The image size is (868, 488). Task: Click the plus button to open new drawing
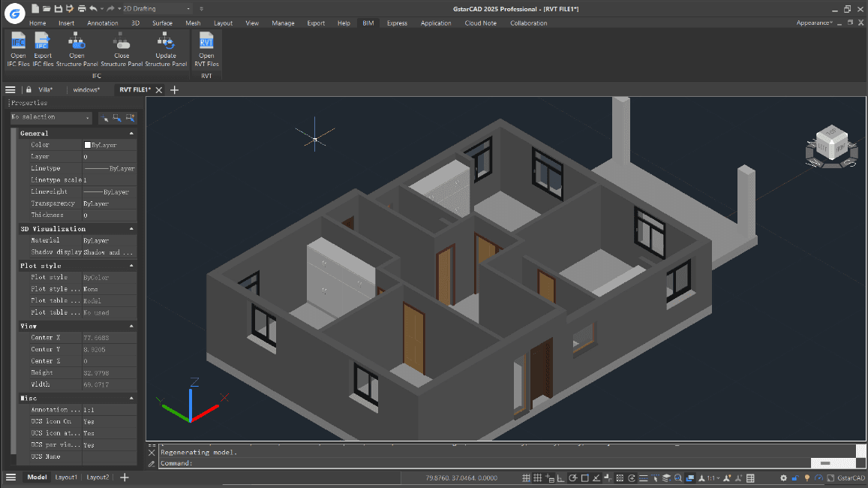pos(174,89)
